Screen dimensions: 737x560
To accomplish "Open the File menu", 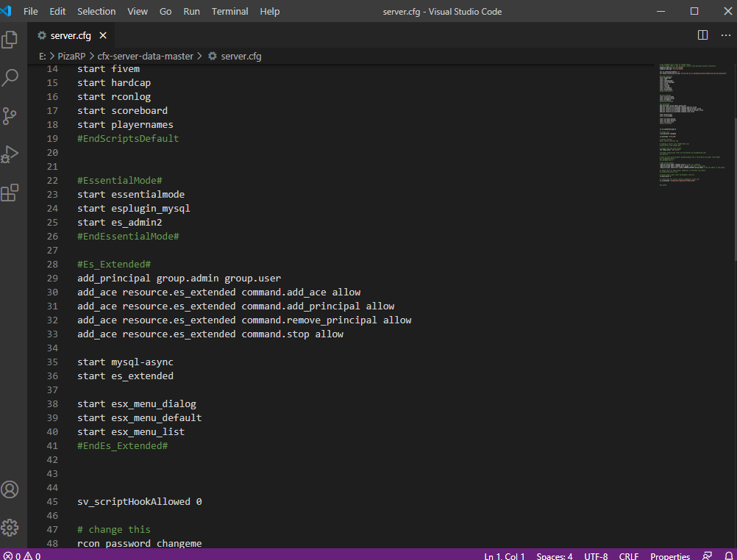I will point(31,11).
